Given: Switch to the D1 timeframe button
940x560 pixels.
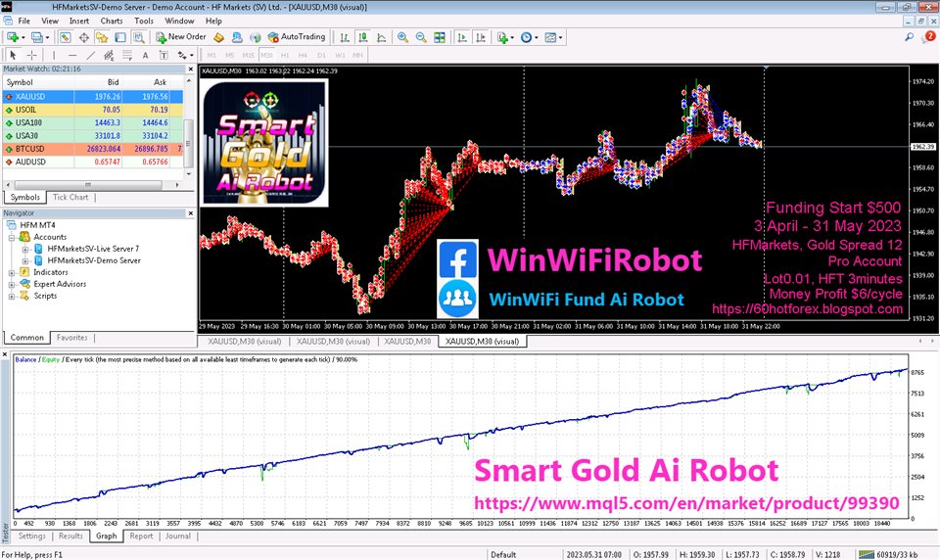Looking at the screenshot, I should click(x=321, y=55).
